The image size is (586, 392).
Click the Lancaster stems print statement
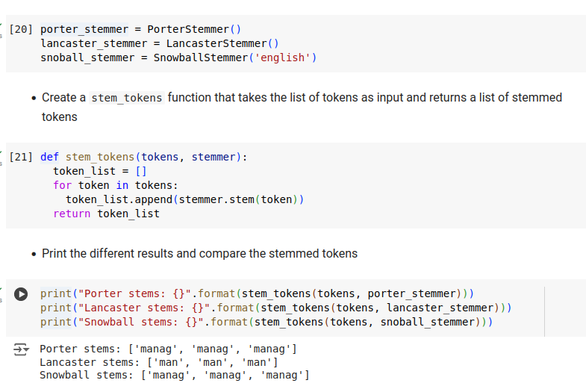point(275,308)
